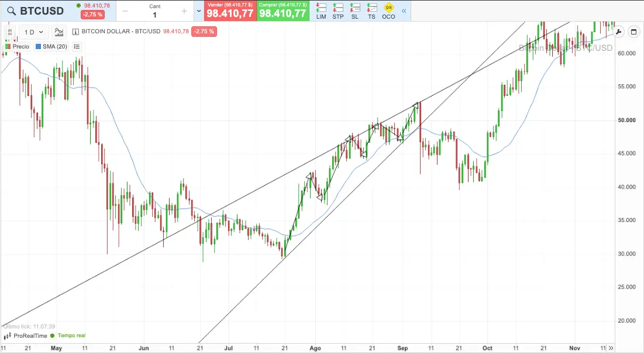Click the Vender sell price button
The image size is (644, 353).
click(230, 11)
